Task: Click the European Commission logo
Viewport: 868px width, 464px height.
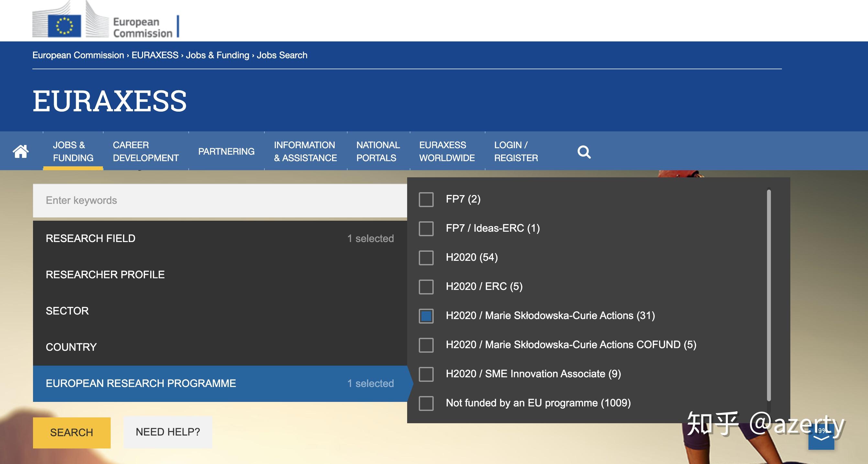Action: pos(106,19)
